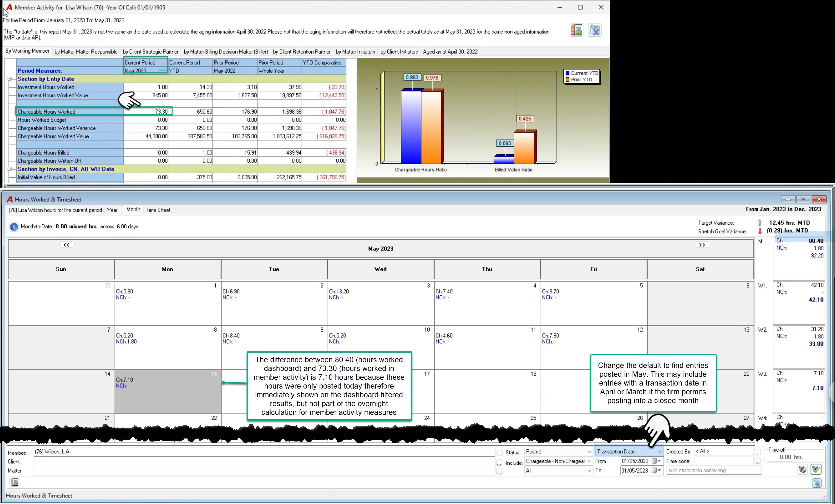Screen dimensions: 835x504
Task: Open the Time Sheet tab
Action: pos(158,210)
